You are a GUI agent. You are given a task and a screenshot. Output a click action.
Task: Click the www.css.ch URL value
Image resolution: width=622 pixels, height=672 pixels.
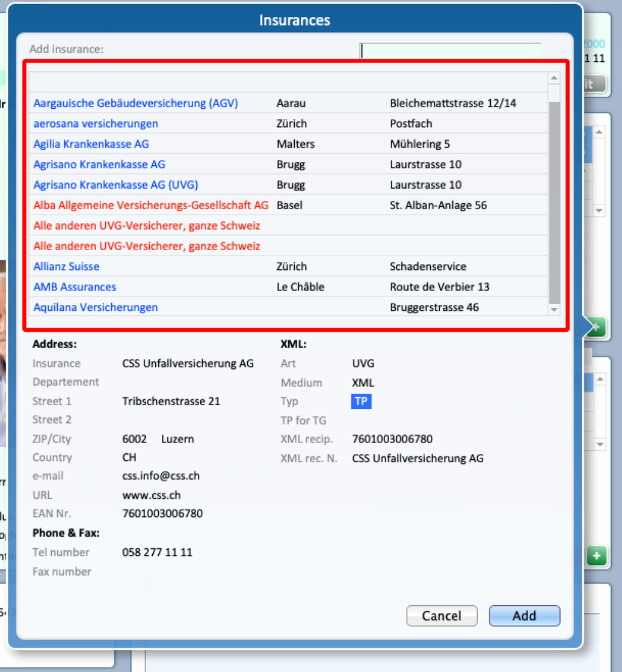152,495
